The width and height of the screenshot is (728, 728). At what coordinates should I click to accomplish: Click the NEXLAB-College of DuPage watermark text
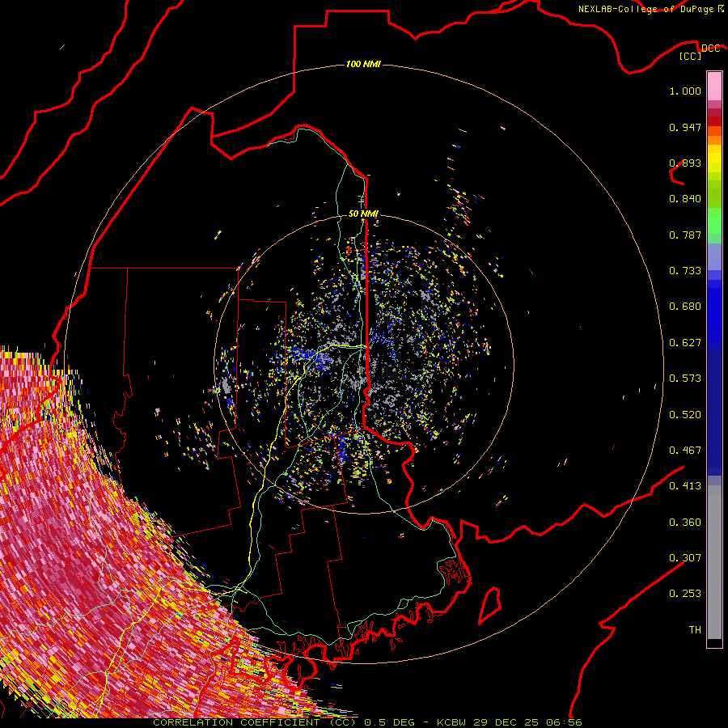point(650,9)
